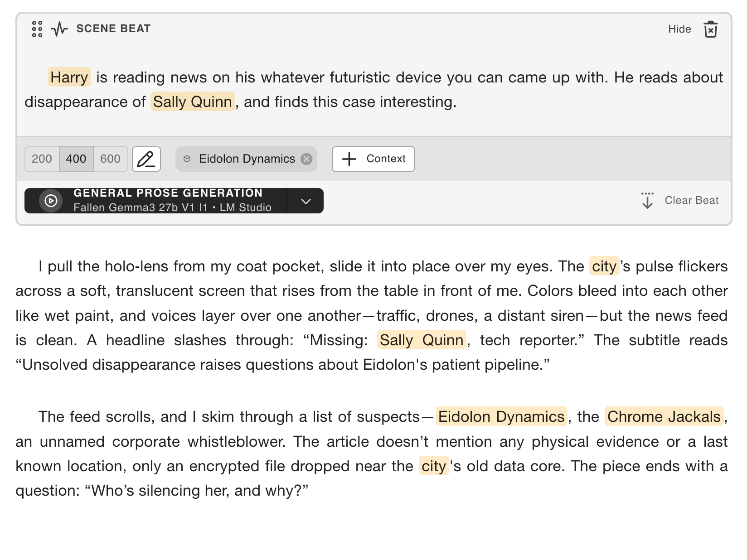Click Eidolon Dynamics highlighted mention in prose

click(x=501, y=417)
